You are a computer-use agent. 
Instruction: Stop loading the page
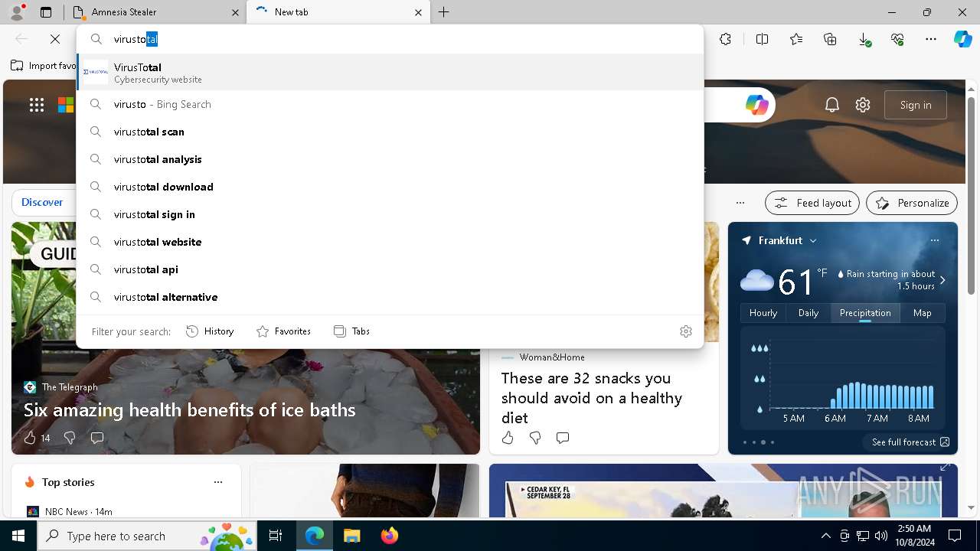[x=55, y=39]
